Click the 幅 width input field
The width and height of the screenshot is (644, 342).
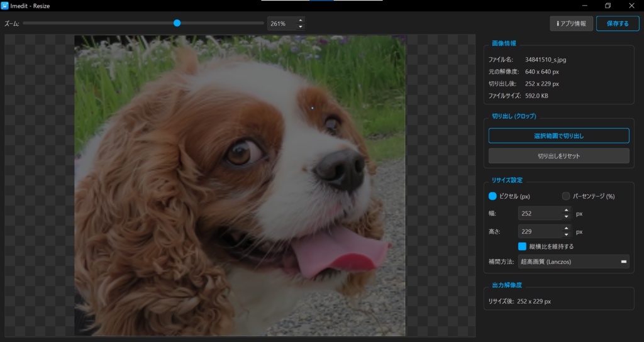540,214
